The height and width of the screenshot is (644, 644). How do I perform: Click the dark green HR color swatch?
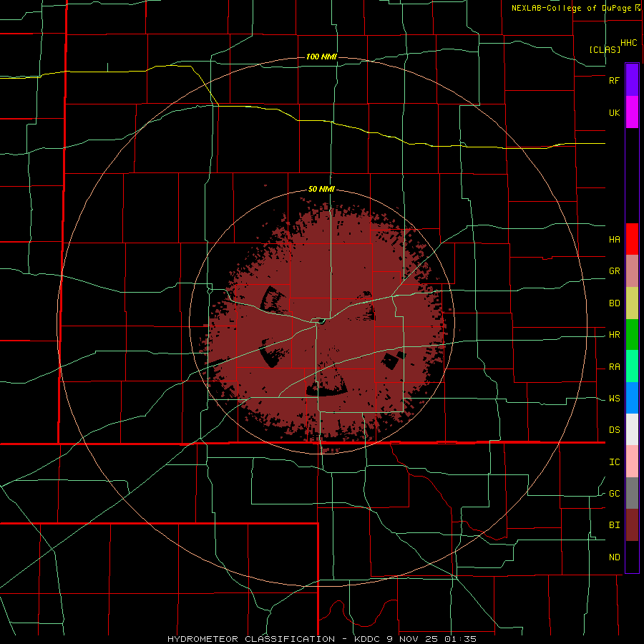pos(632,335)
